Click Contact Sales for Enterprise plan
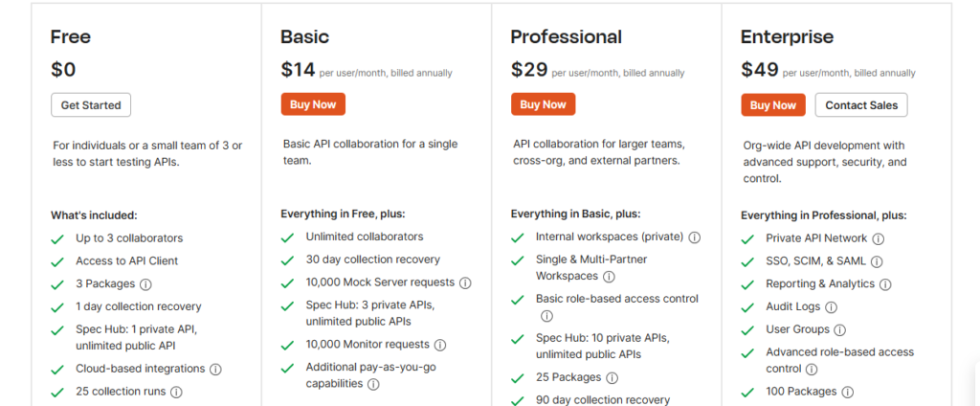This screenshot has width=980, height=406. (861, 105)
